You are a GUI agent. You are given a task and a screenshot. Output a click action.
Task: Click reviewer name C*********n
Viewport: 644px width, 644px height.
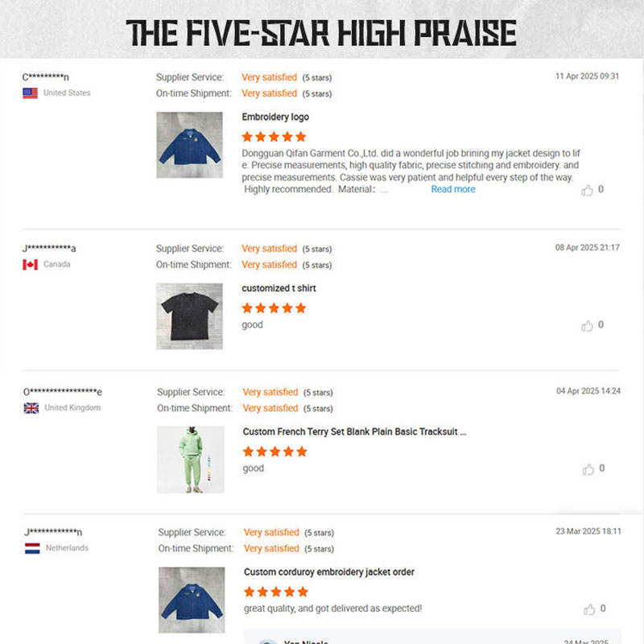point(46,77)
